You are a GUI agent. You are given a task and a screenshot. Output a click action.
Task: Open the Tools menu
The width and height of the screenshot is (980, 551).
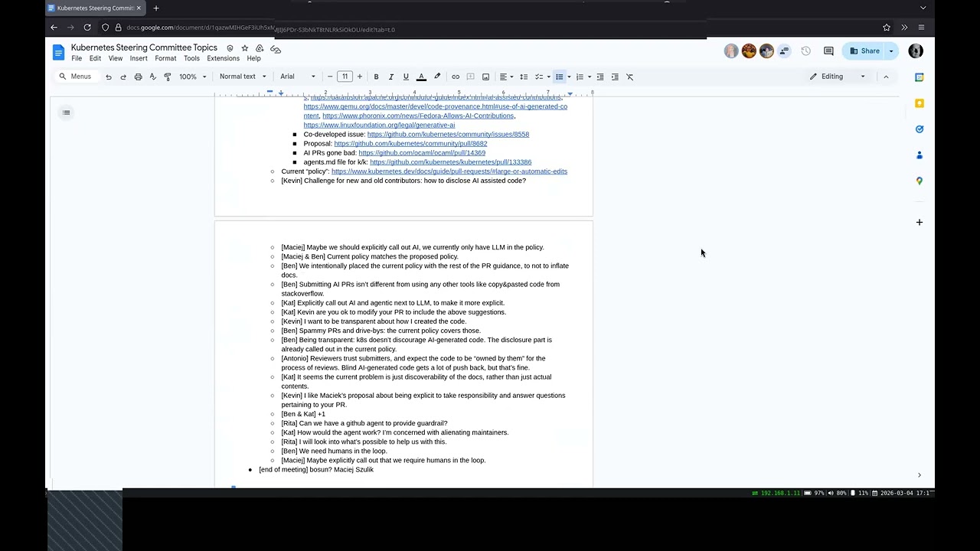(191, 58)
